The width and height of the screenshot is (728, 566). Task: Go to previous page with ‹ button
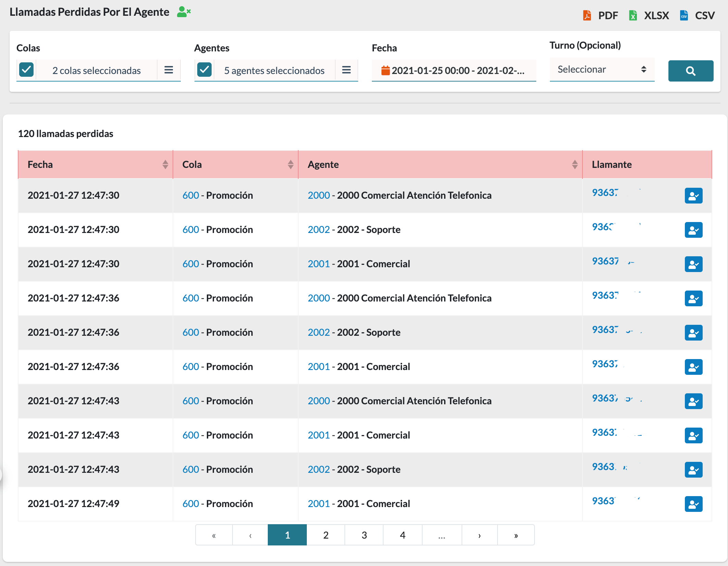[250, 535]
